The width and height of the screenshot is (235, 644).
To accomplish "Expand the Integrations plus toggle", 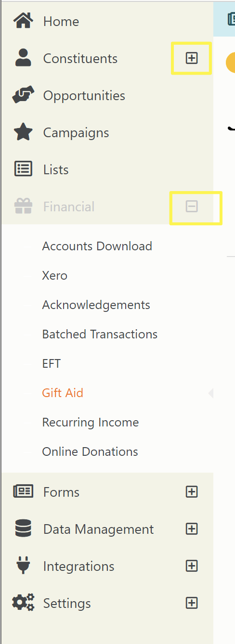I will tap(192, 566).
